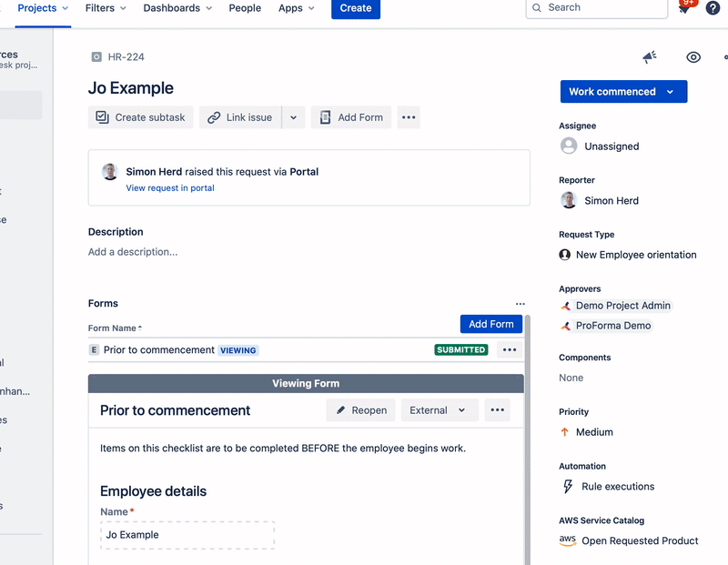728x565 pixels.
Task: Click the Jo Example issue title
Action: [131, 87]
